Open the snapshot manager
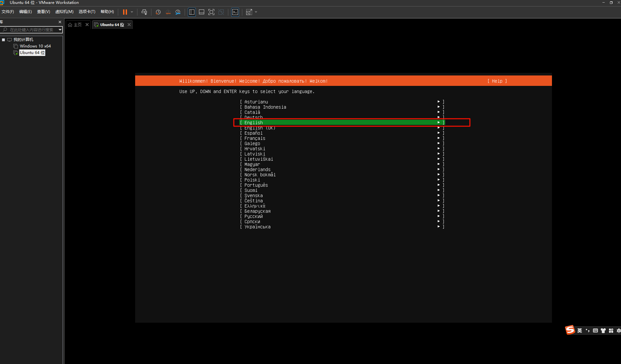 pos(178,12)
